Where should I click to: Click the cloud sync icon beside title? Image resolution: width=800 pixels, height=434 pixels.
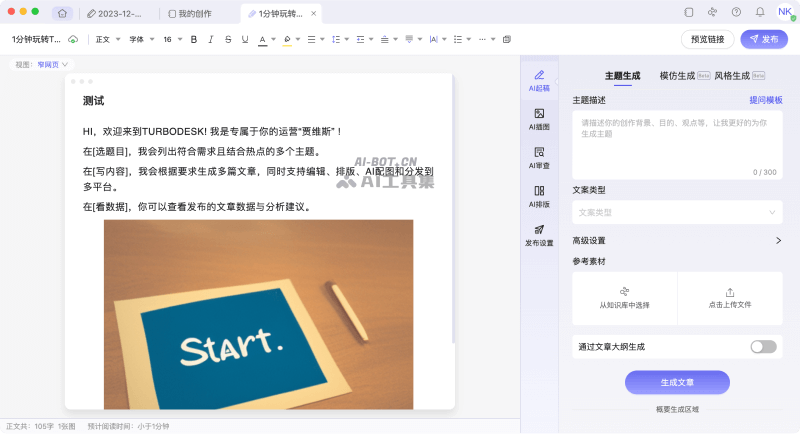[73, 39]
